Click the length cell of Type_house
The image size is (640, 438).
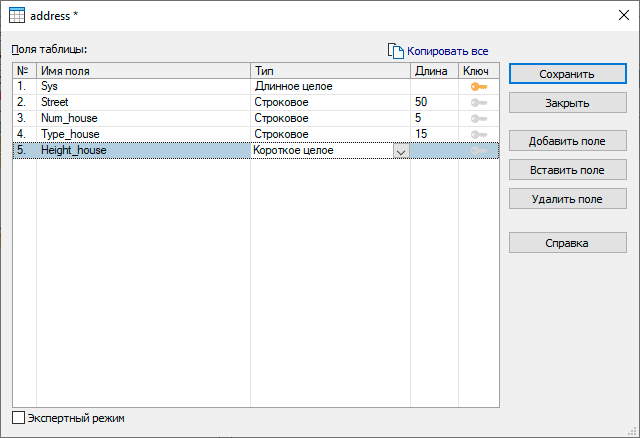tap(434, 134)
